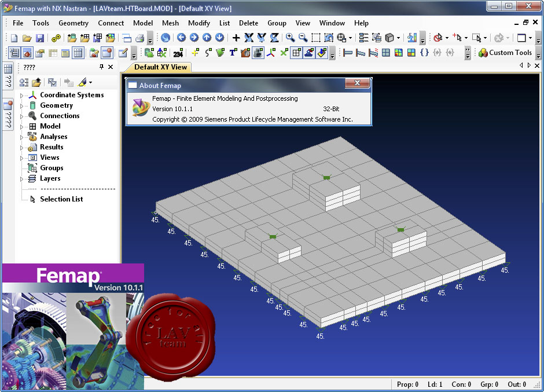Toggle the pin on the side pane
This screenshot has height=392, width=544.
click(x=101, y=67)
